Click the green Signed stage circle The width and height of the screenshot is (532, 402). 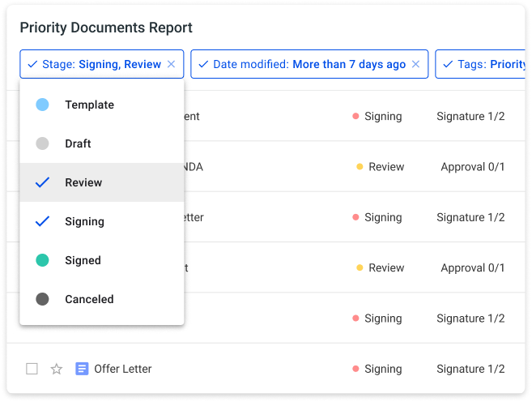click(42, 260)
